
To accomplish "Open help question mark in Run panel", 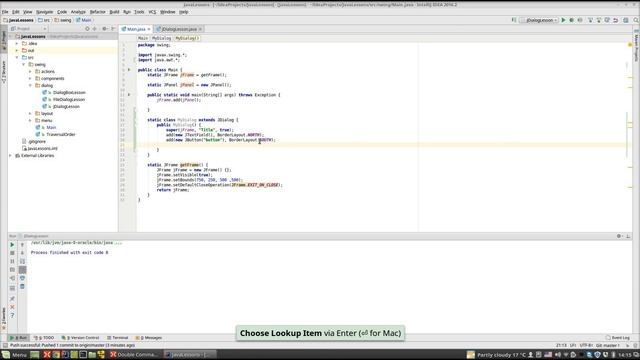I will tap(12, 316).
